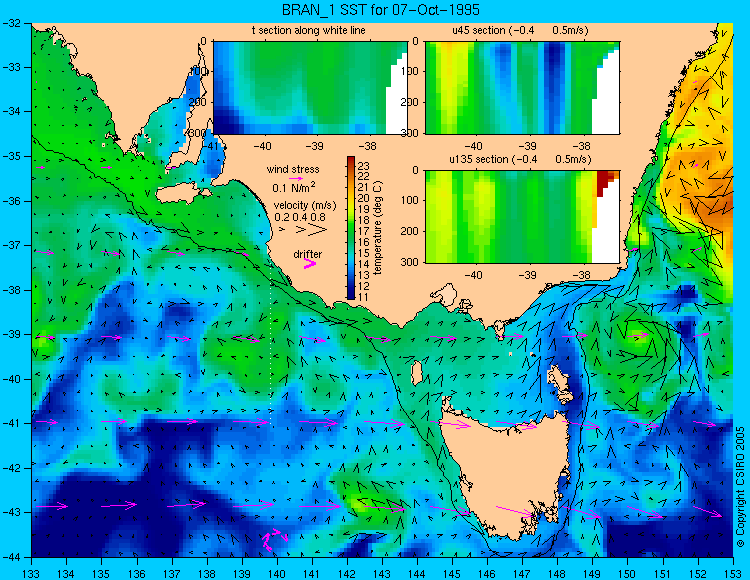
Task: Click the longitude tick label 133
Action: pyautogui.click(x=31, y=573)
